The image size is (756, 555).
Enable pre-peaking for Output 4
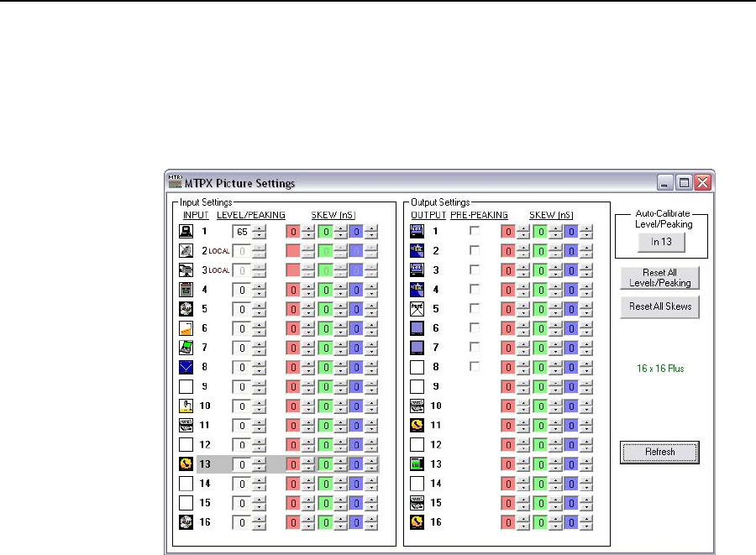pos(475,289)
